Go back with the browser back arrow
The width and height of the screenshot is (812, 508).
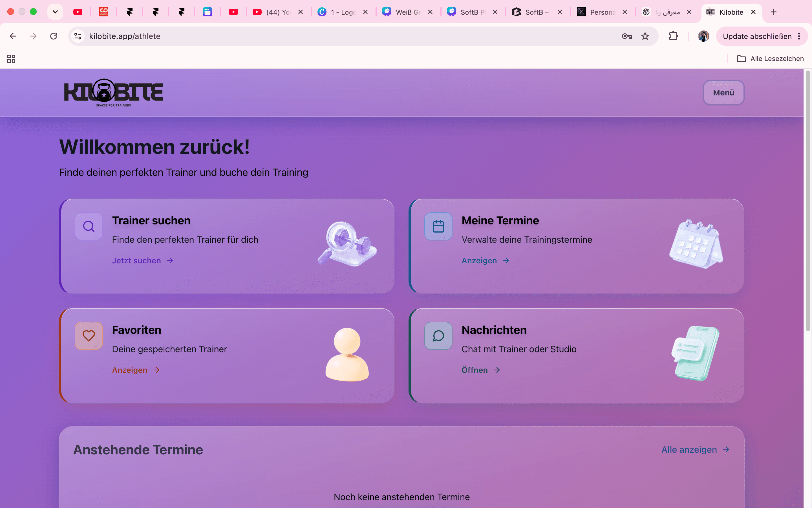pyautogui.click(x=13, y=36)
